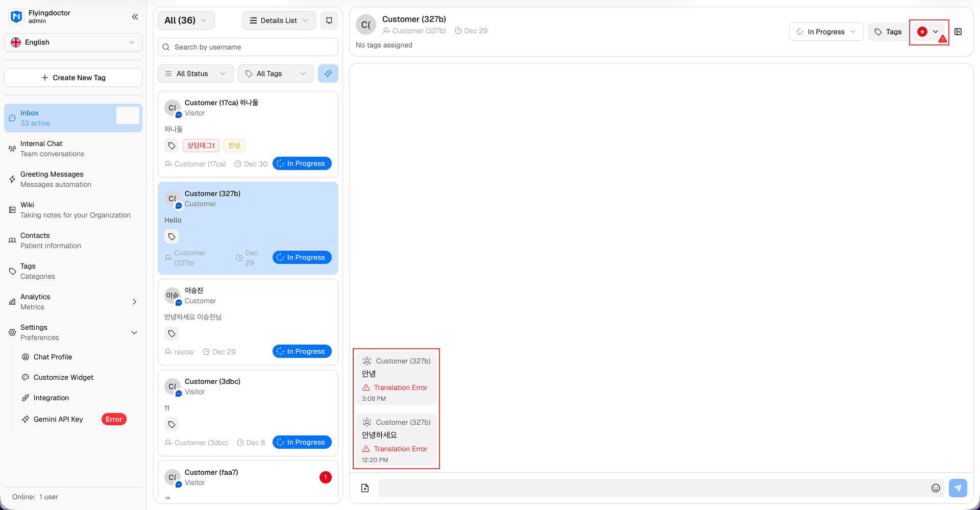The height and width of the screenshot is (510, 980).
Task: Activate the blue AI sparkles filter icon
Action: [x=328, y=74]
